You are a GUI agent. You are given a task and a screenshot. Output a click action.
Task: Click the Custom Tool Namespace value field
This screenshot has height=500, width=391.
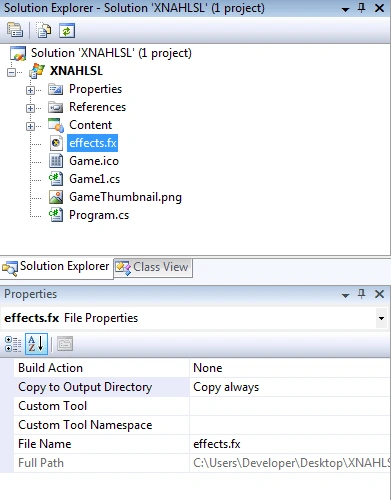pos(289,425)
